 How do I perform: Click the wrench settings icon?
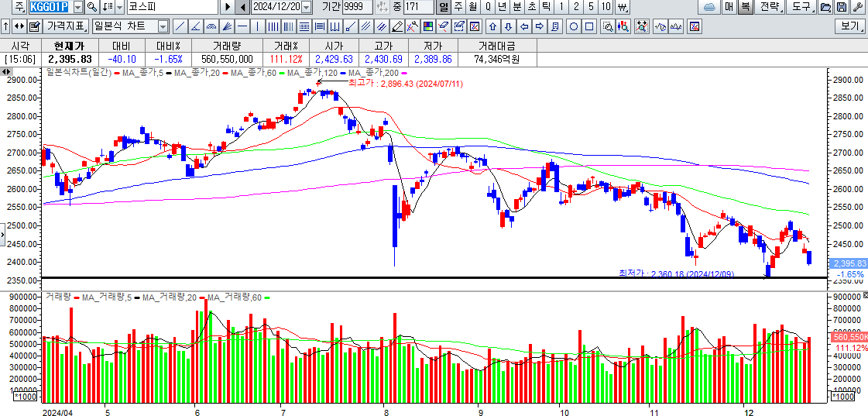[x=857, y=7]
